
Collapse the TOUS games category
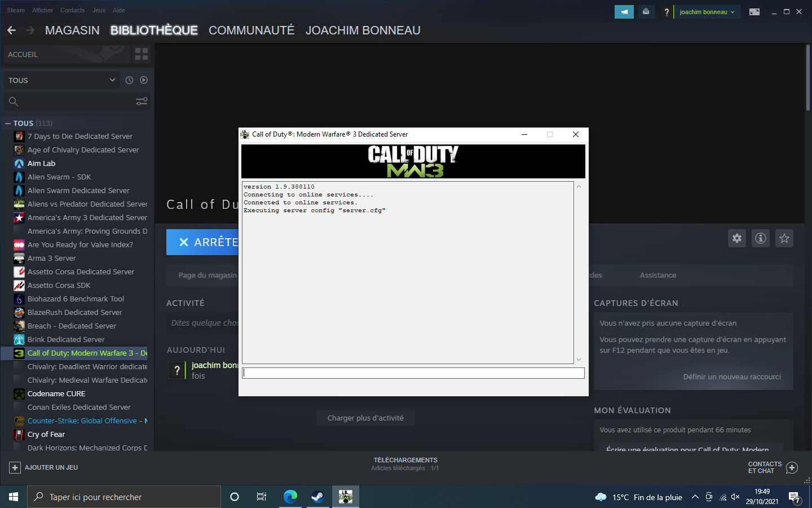8,123
